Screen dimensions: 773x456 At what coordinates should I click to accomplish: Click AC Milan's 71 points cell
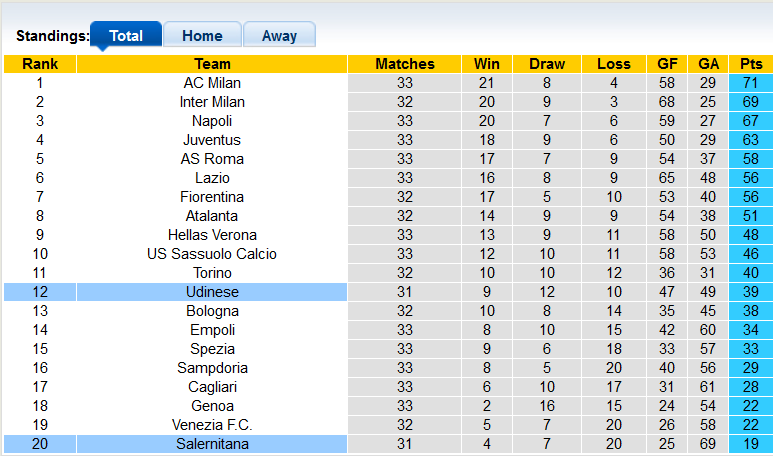750,83
